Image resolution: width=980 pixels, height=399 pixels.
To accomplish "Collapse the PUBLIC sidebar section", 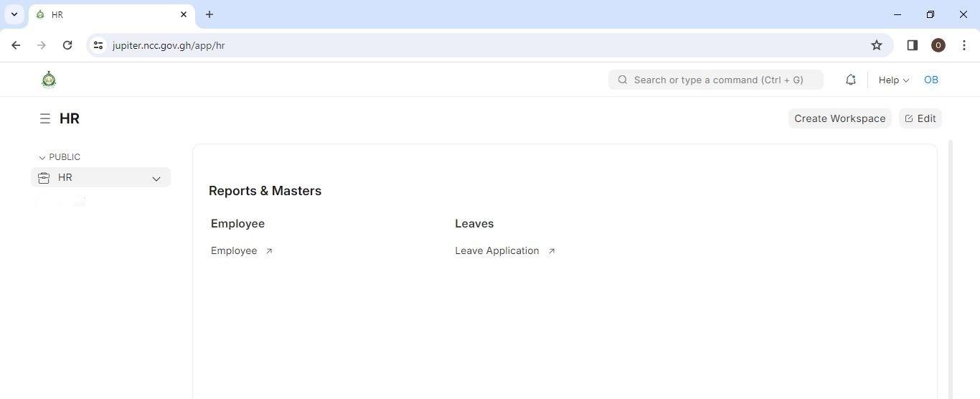I will point(60,157).
